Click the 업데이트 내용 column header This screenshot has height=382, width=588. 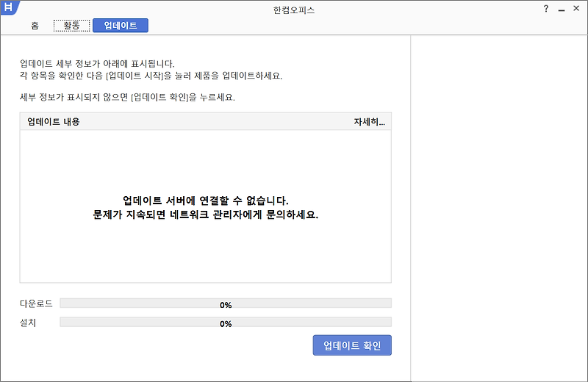54,122
